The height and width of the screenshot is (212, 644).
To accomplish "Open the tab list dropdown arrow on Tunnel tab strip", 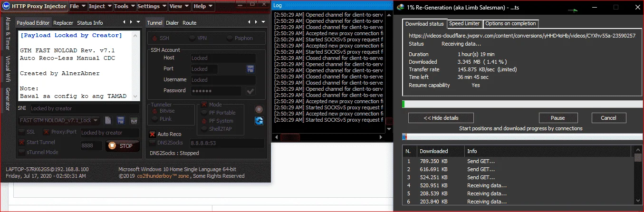I will [262, 22].
